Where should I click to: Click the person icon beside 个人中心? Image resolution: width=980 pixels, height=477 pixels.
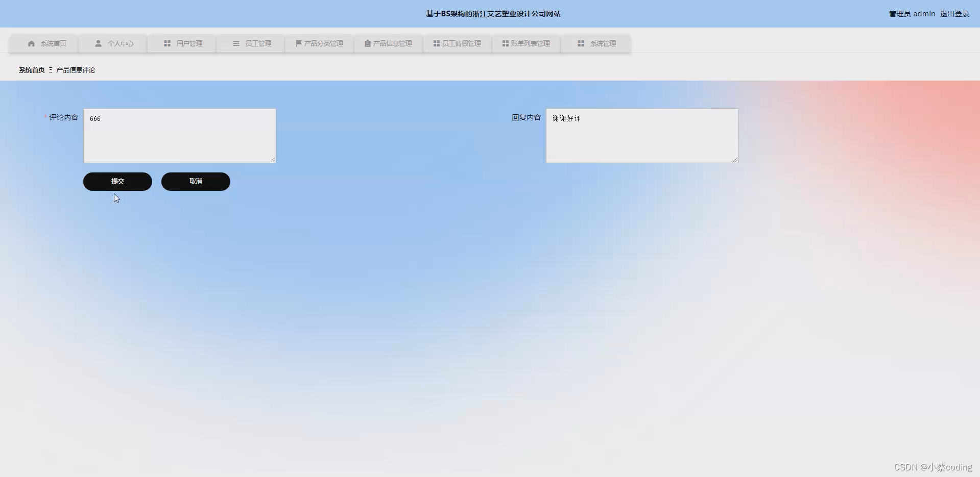point(98,43)
